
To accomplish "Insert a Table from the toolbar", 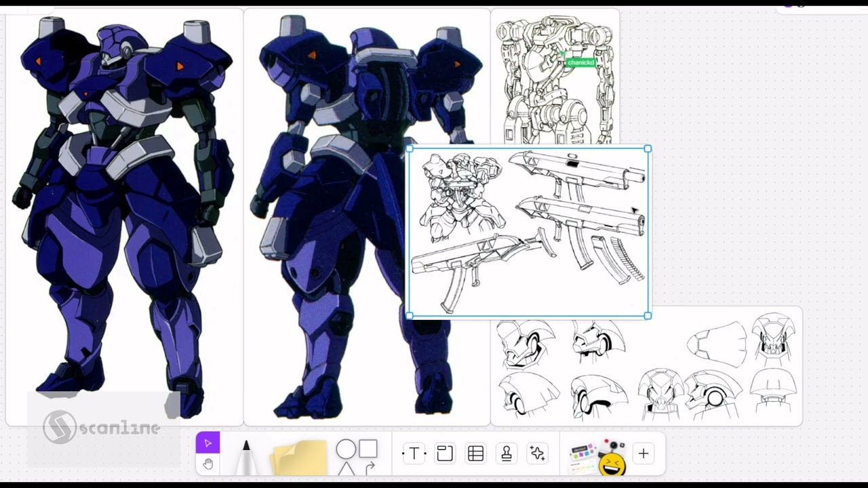I will (x=475, y=453).
